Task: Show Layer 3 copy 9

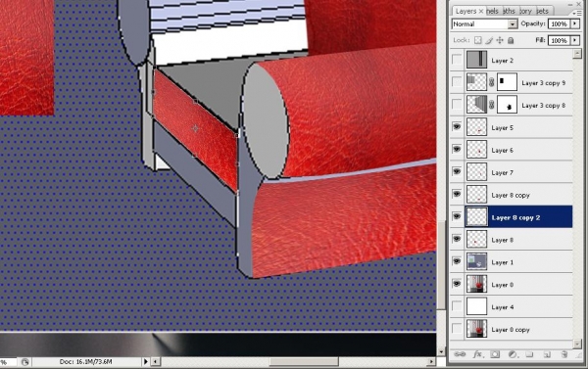Action: 457,82
